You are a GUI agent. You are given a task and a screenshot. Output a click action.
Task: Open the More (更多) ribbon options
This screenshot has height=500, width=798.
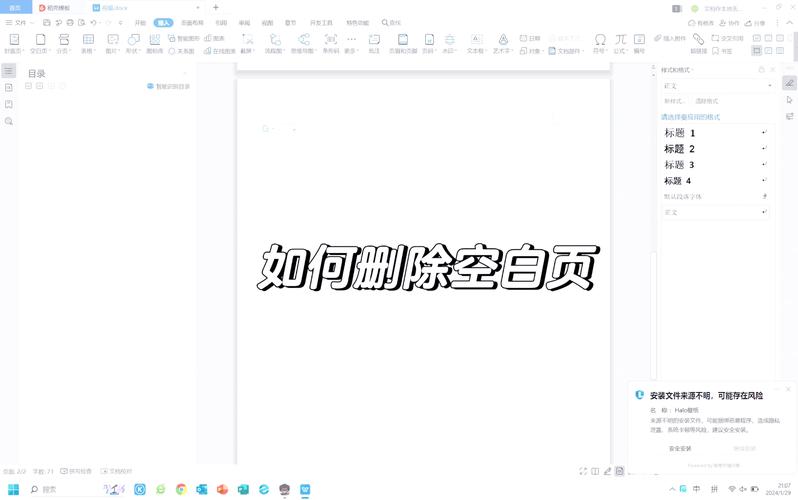click(x=351, y=44)
